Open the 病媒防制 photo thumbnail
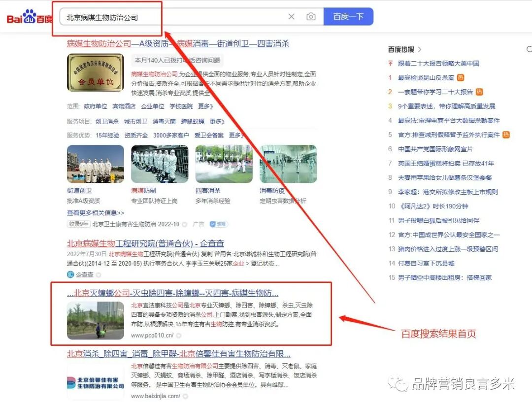The image size is (532, 407). click(x=160, y=164)
